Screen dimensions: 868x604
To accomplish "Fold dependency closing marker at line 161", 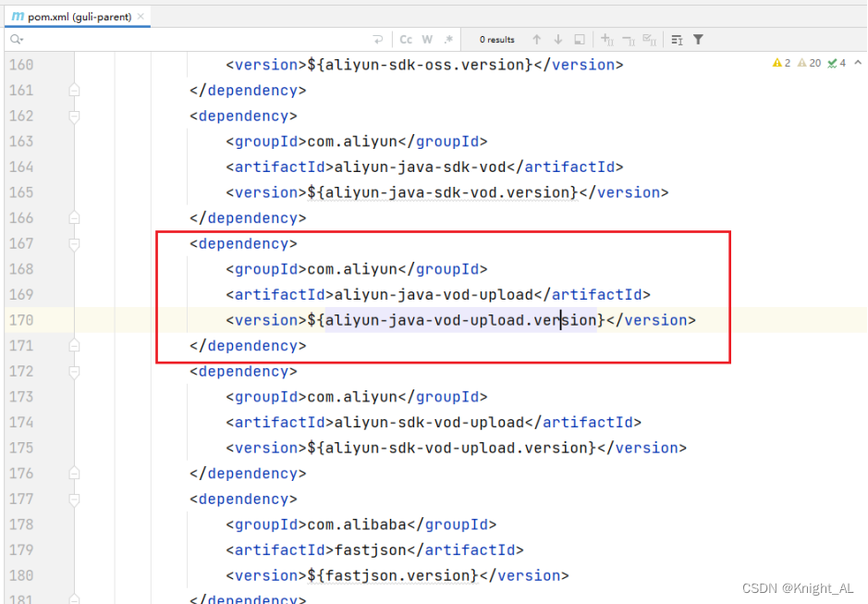I will (x=74, y=91).
